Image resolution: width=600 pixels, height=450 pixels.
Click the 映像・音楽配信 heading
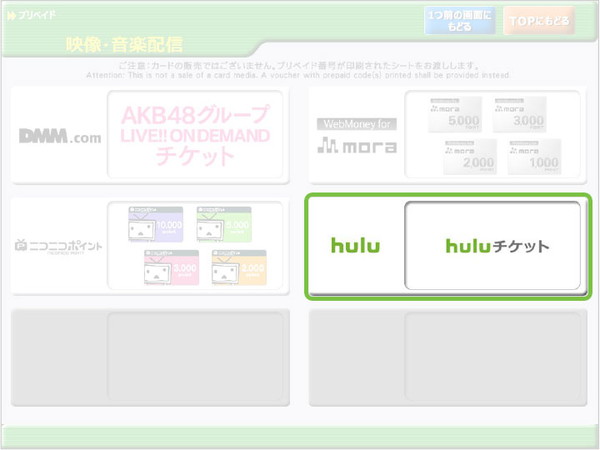coord(124,45)
